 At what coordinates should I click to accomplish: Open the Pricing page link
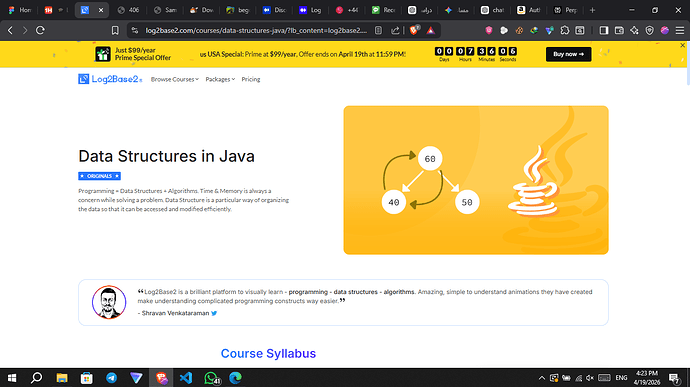tap(251, 79)
